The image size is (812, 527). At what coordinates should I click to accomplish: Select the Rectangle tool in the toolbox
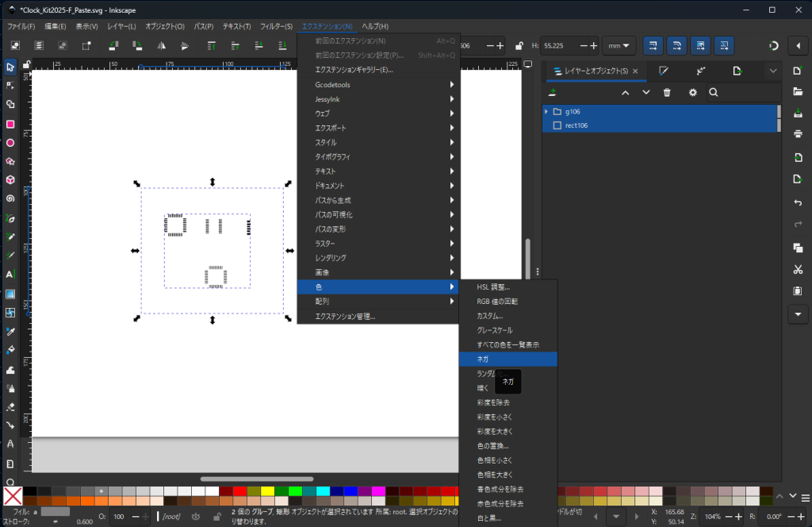point(10,124)
